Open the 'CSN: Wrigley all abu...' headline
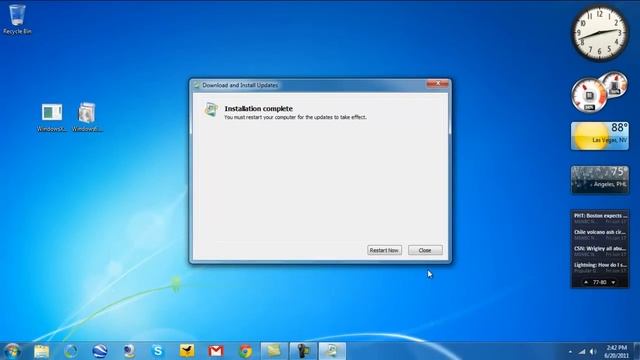This screenshot has width=640, height=360. pos(600,251)
